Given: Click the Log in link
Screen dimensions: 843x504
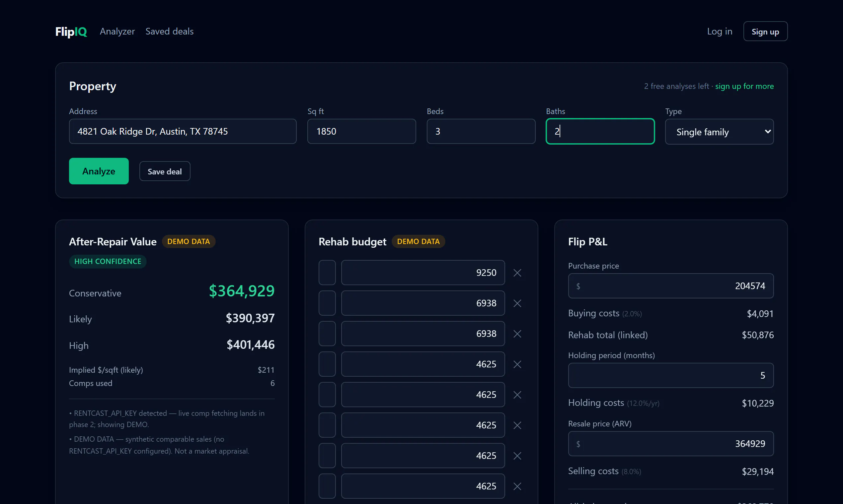Looking at the screenshot, I should [720, 31].
